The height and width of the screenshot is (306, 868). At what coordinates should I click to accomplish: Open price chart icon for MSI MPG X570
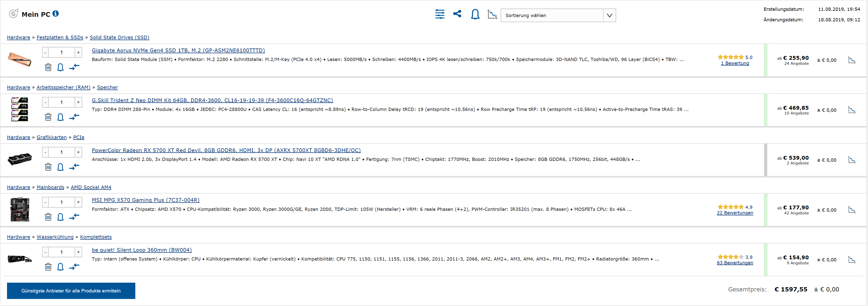[851, 210]
